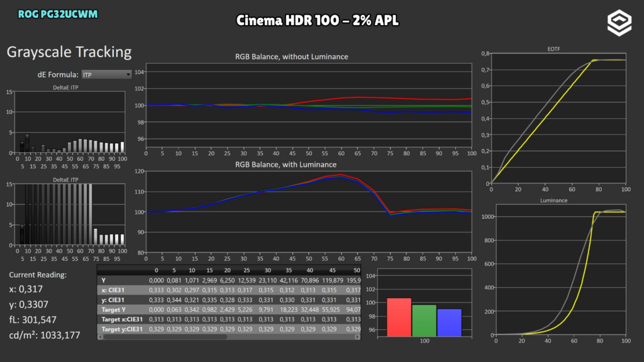Image resolution: width=644 pixels, height=362 pixels.
Task: Click the x: CIE31 cell reading 0,302
Action: 174,290
